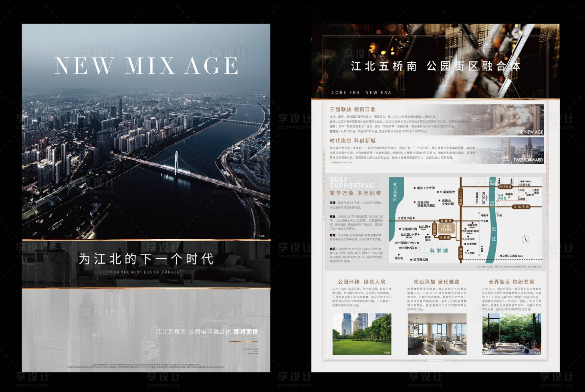Click the 褐石风情 当代雅致 heading
The width and height of the screenshot is (585, 392).
pyautogui.click(x=436, y=282)
